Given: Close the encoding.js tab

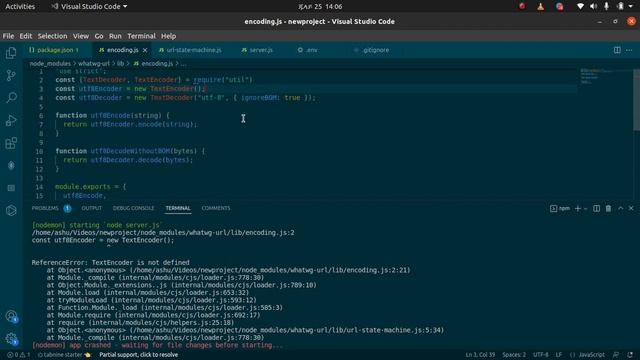Looking at the screenshot, I should pyautogui.click(x=145, y=50).
